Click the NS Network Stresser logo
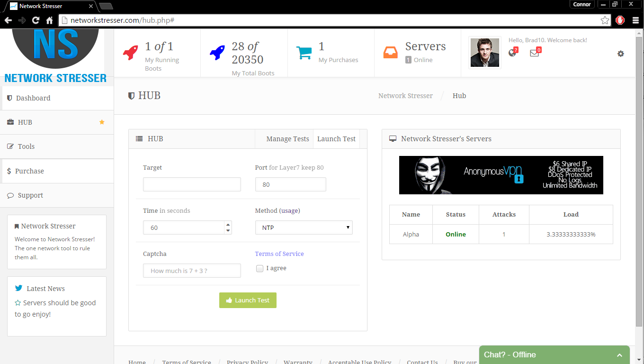Viewport: 644px width, 364px height. (55, 56)
